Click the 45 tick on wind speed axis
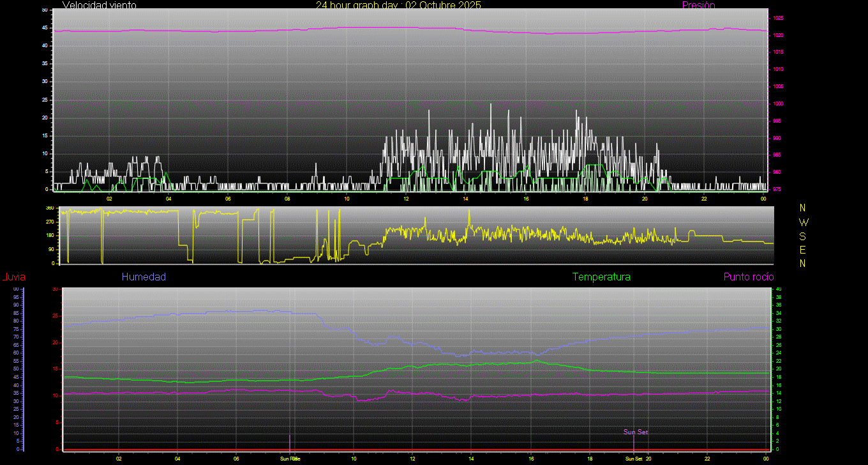Image resolution: width=868 pixels, height=465 pixels. [x=44, y=28]
